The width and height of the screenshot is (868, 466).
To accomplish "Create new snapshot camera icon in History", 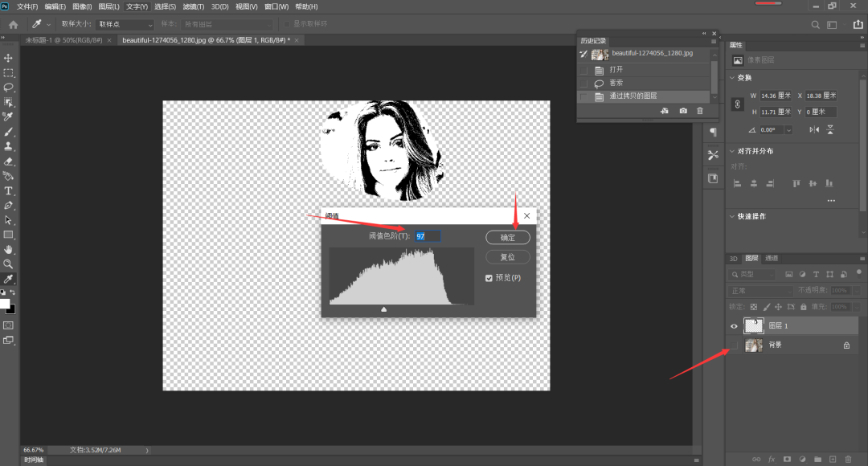I will click(x=683, y=111).
